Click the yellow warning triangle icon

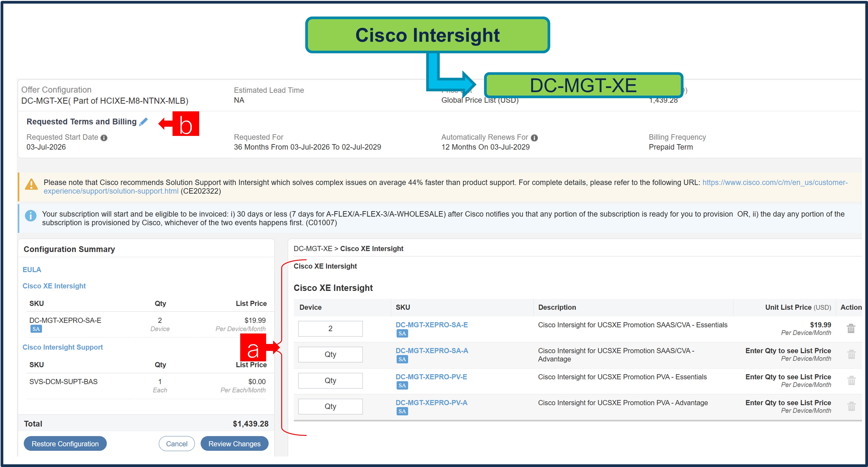[x=31, y=184]
